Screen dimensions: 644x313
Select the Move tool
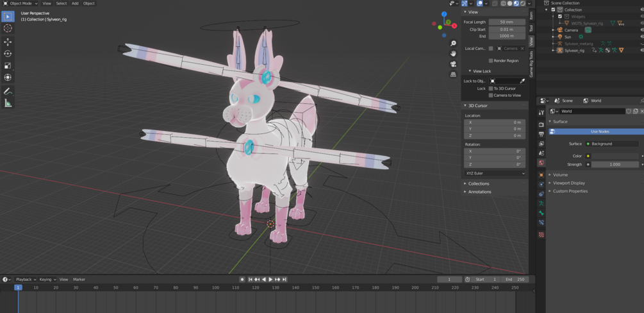[8, 42]
